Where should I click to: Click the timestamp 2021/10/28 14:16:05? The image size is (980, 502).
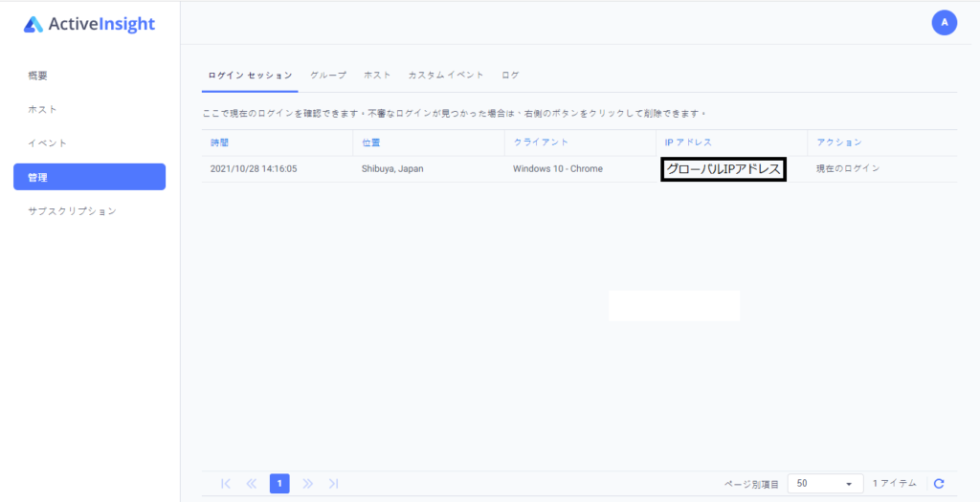253,168
